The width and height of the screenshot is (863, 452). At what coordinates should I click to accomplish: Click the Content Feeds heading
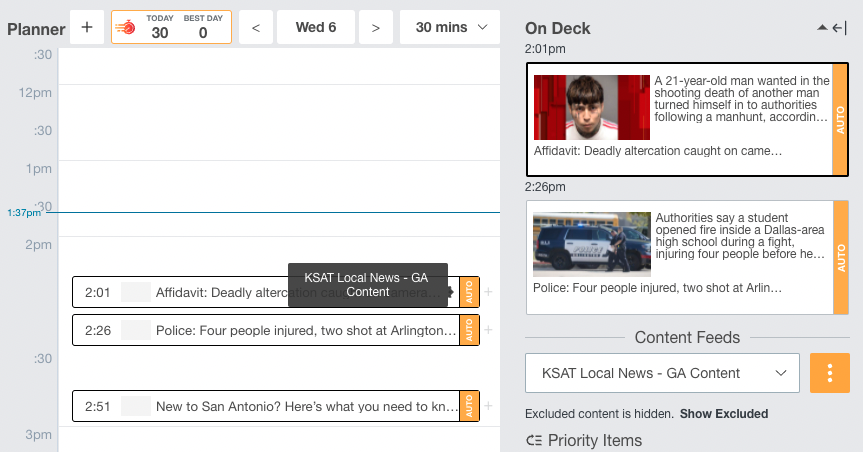(x=687, y=337)
